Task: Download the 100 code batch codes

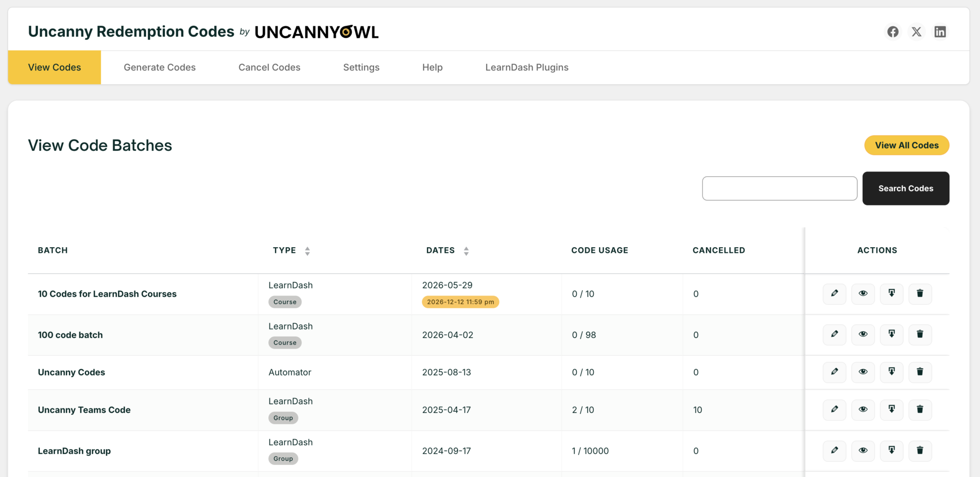Action: (891, 334)
